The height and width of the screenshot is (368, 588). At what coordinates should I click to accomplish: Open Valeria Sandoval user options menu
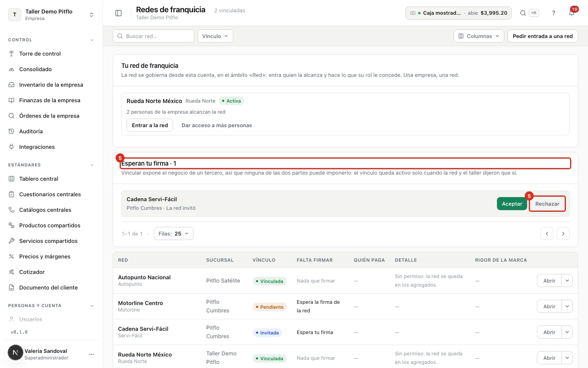91,354
